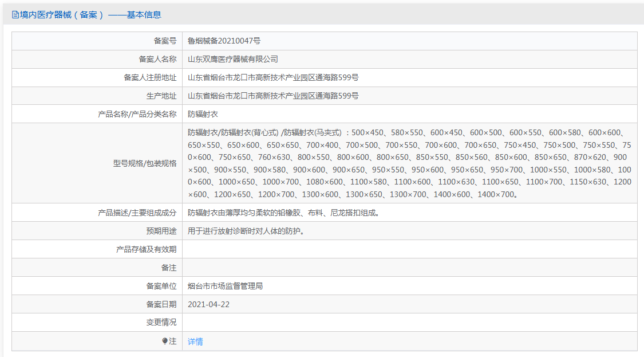Click the 备案人注册地址 label

point(150,77)
